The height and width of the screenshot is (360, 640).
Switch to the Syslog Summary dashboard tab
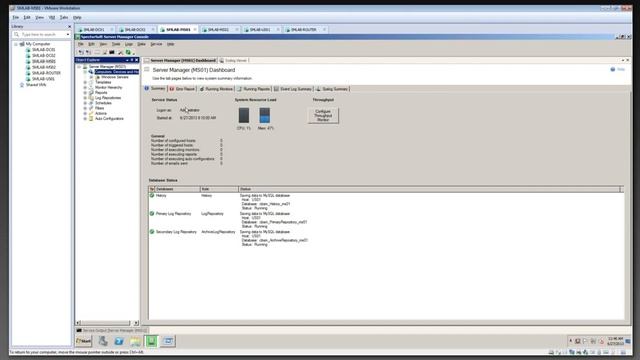pyautogui.click(x=332, y=89)
